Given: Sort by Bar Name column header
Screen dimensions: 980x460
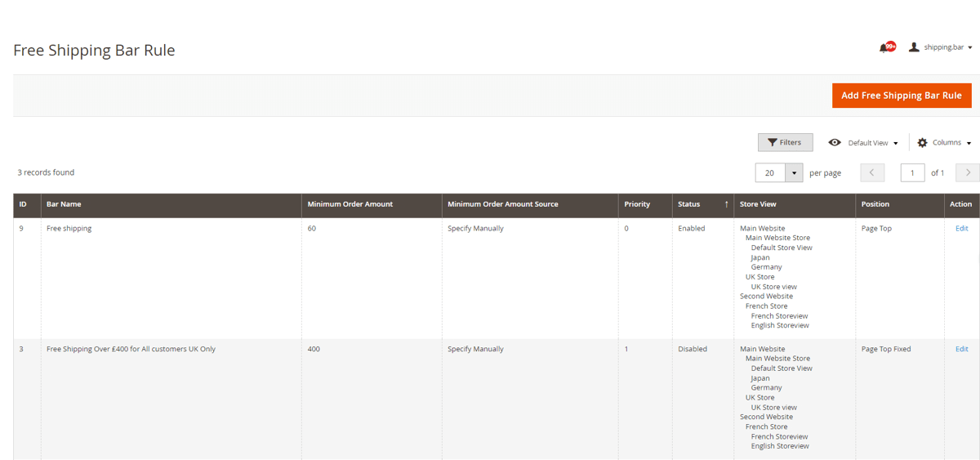Looking at the screenshot, I should [64, 204].
